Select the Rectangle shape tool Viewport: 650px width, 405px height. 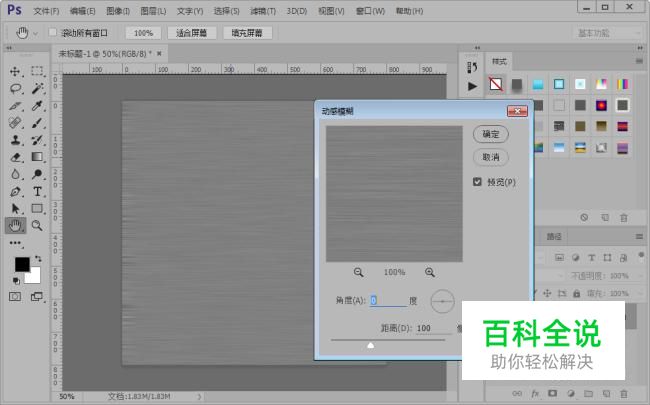coord(37,209)
